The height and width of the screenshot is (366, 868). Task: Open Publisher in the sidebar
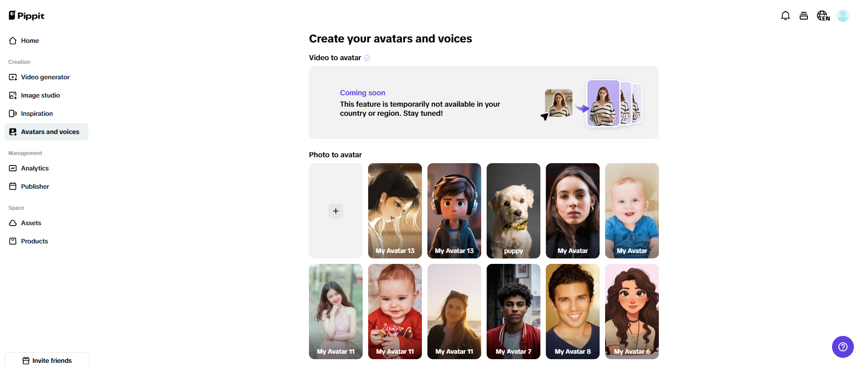pyautogui.click(x=35, y=186)
